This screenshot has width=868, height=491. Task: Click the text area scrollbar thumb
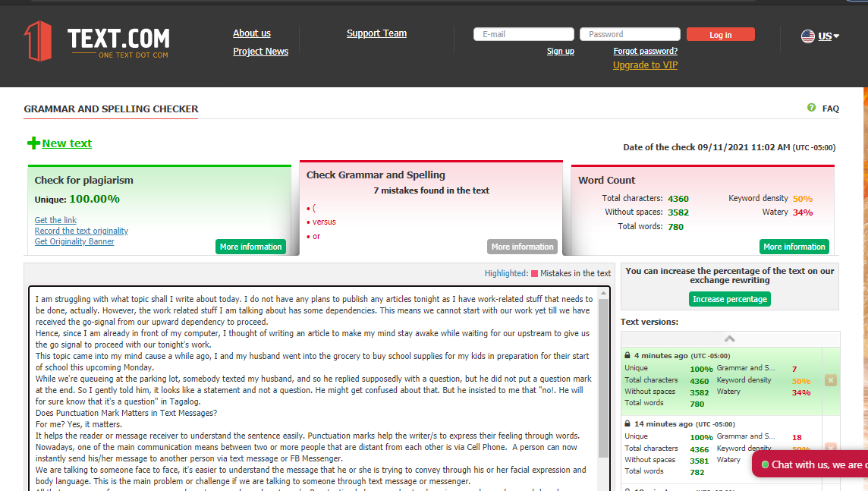603,378
